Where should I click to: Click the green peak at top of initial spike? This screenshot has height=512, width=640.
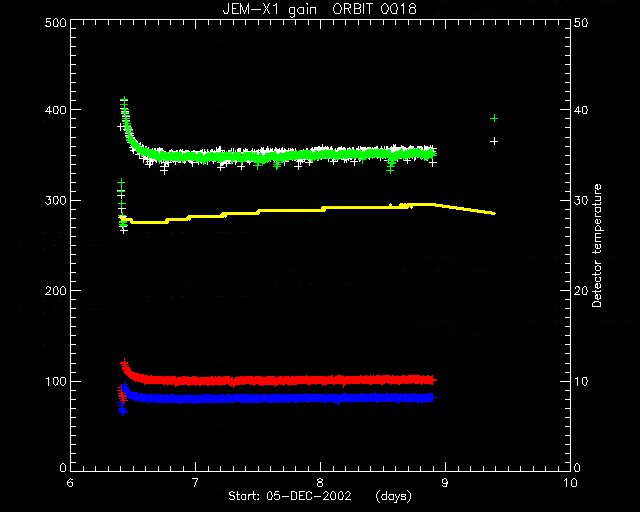[x=124, y=100]
